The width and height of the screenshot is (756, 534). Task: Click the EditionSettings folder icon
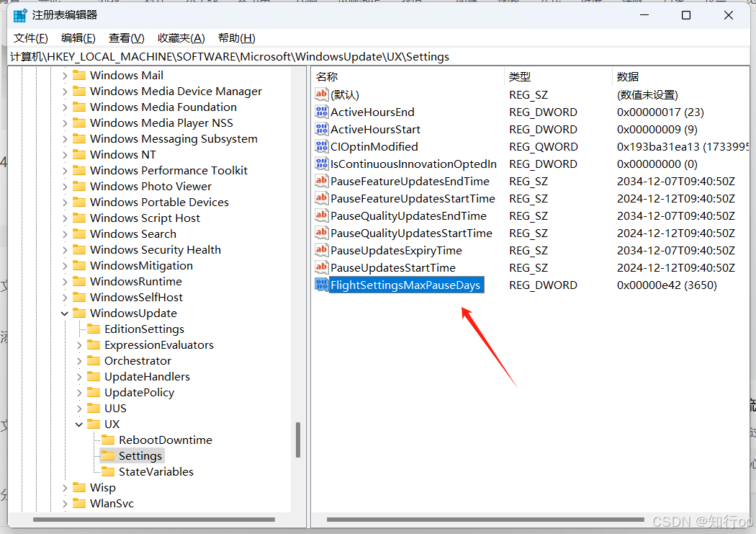tap(94, 329)
